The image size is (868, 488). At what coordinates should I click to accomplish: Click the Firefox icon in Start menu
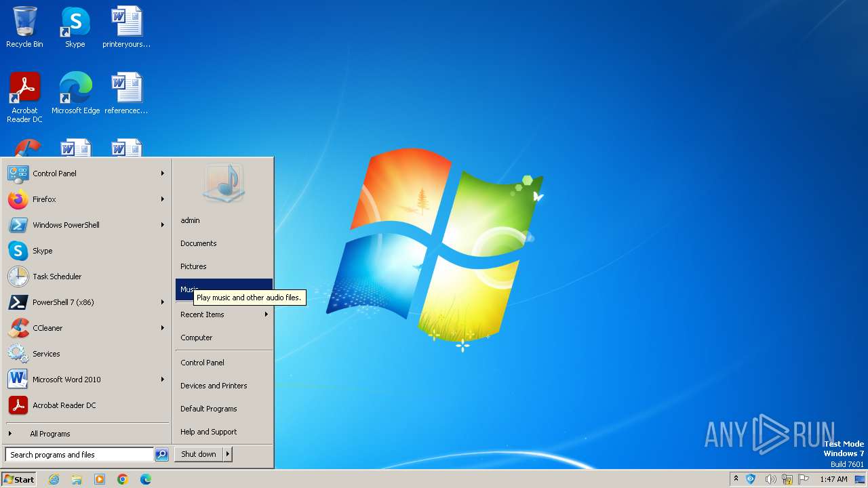[x=18, y=199]
